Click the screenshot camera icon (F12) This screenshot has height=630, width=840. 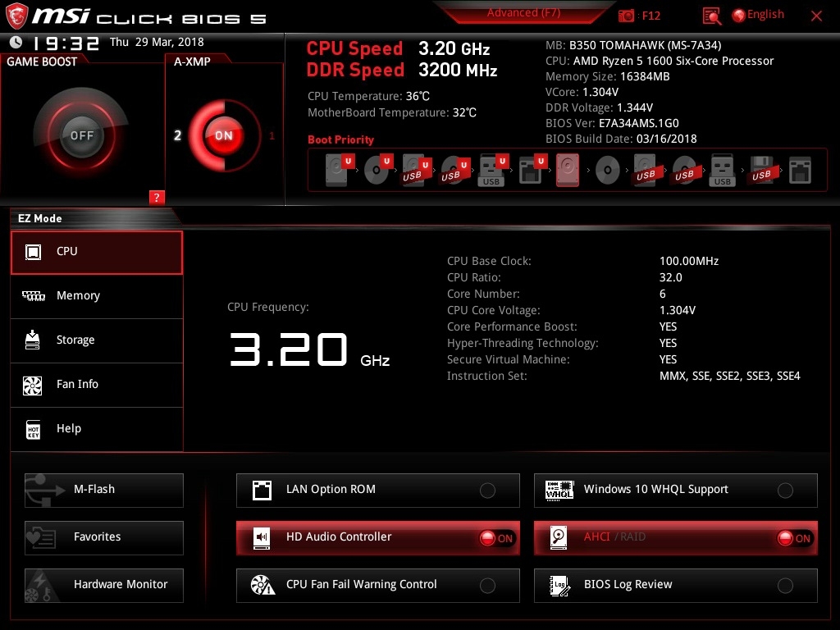626,16
